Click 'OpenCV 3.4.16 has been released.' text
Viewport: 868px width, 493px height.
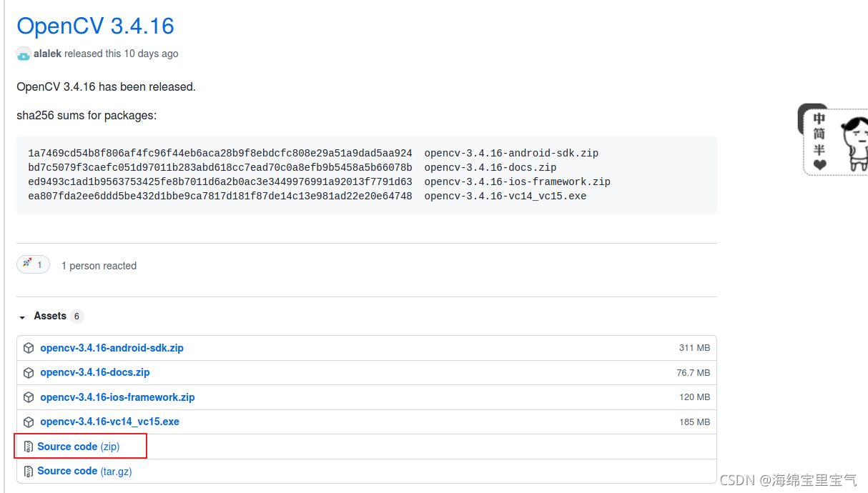(x=106, y=86)
